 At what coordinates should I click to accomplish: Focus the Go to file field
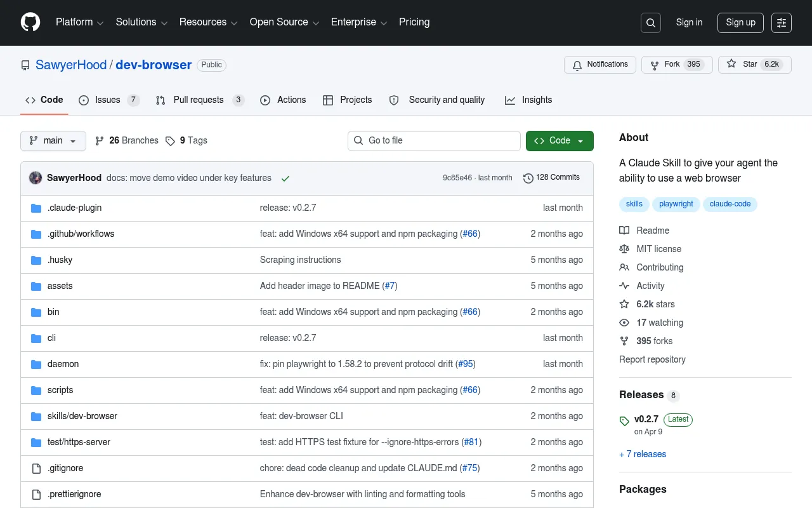click(434, 141)
